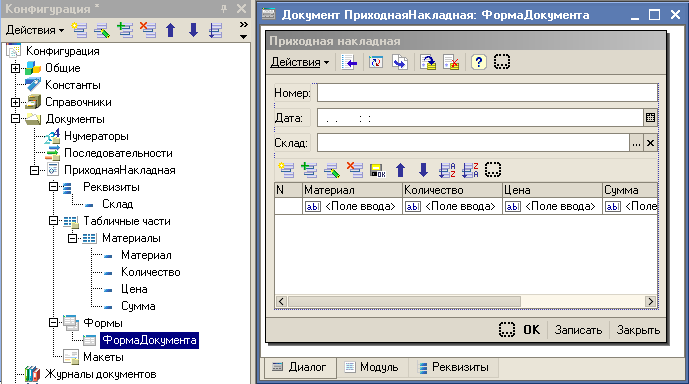Collapse the ПриходнаяНакладная tree node
Viewport: 689px width, 384px height.
tap(34, 170)
